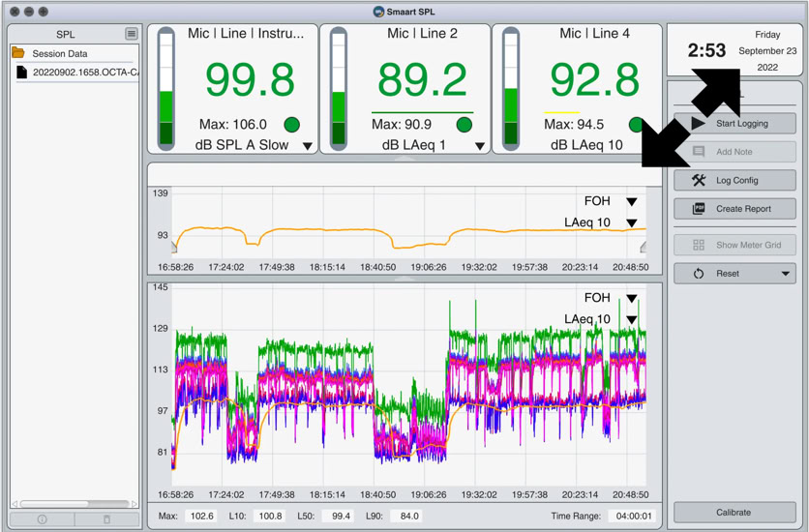The image size is (809, 532).
Task: Toggle green indicator on Mic Line 2 meter
Action: click(x=464, y=125)
